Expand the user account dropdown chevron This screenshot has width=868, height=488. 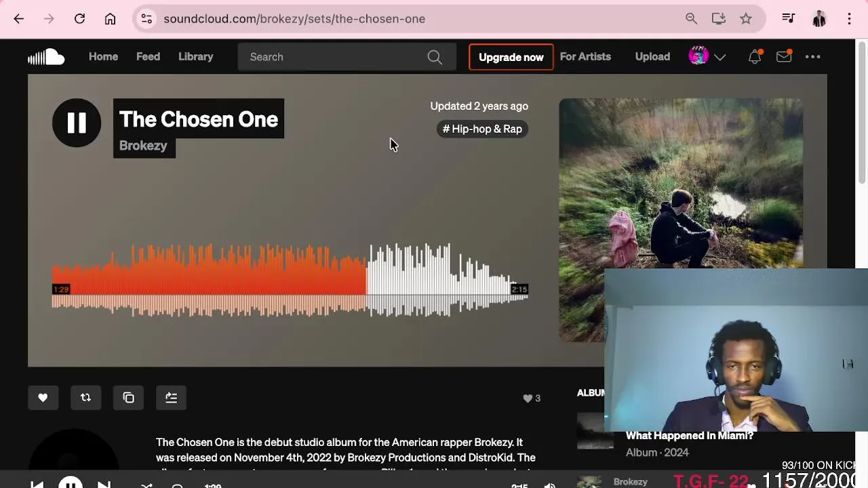[720, 58]
